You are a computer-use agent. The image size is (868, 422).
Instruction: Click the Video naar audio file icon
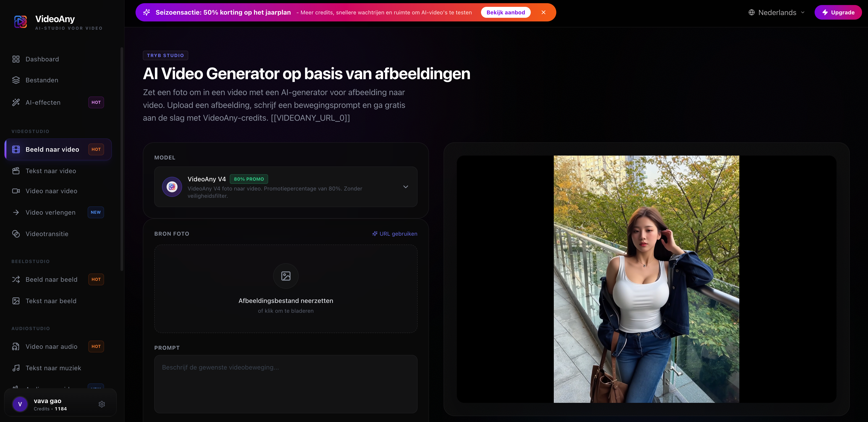point(16,346)
